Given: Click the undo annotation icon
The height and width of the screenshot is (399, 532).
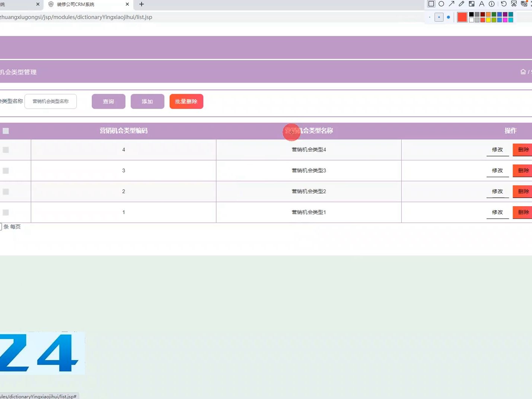Looking at the screenshot, I should coord(504,4).
